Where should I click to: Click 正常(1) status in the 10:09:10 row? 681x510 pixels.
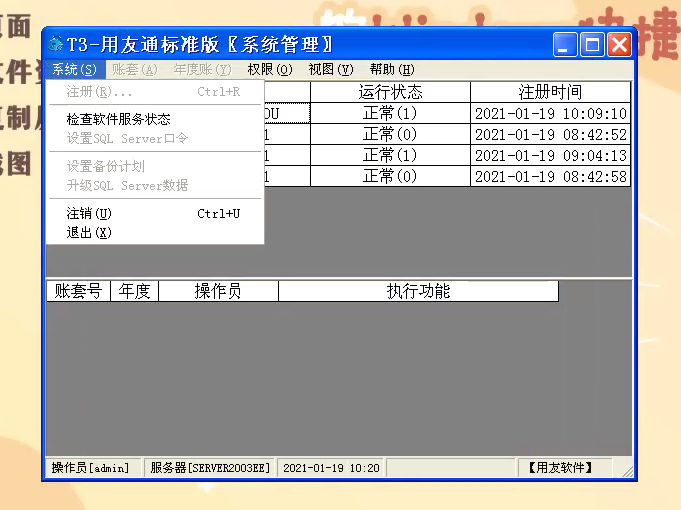(390, 113)
